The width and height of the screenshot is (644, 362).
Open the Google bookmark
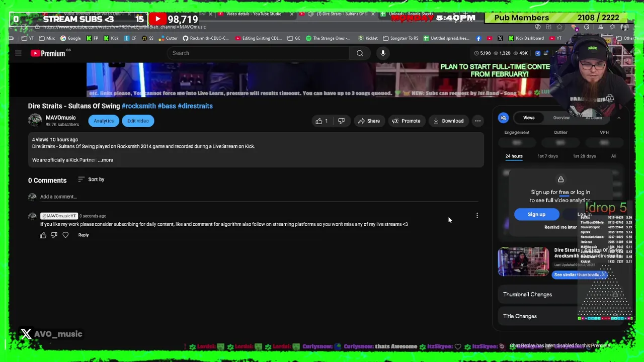(70, 38)
